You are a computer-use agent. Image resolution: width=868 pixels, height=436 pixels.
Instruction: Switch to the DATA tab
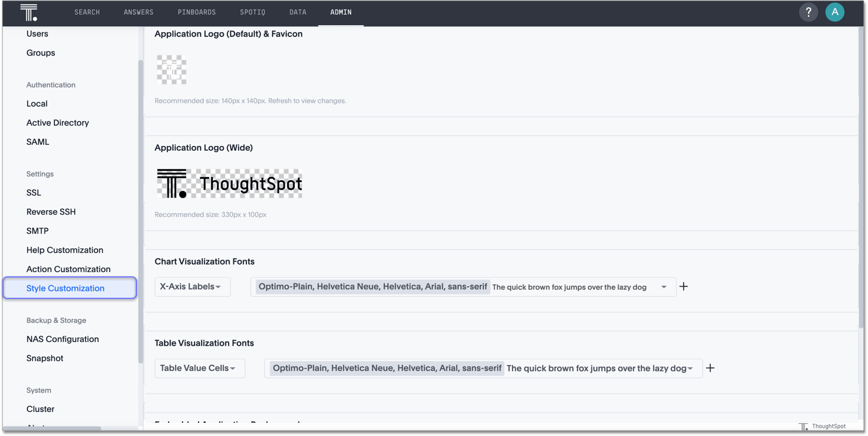[x=297, y=12]
